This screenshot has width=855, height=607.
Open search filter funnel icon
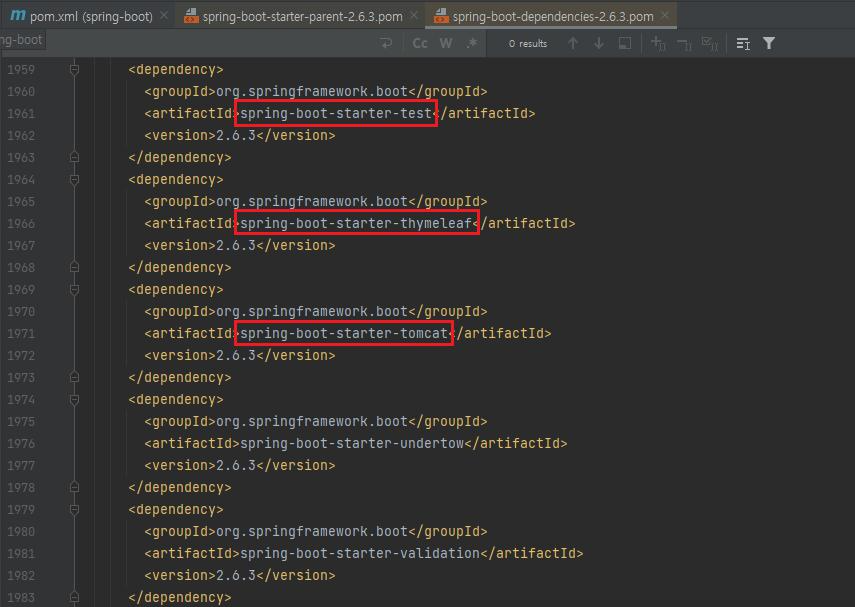(x=769, y=43)
